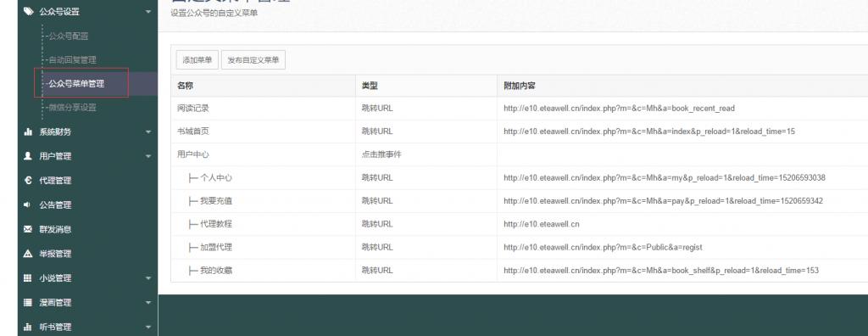Screen dimensions: 868x336
Task: Click the tag icon beside 公众号设置
Action: 28,10
